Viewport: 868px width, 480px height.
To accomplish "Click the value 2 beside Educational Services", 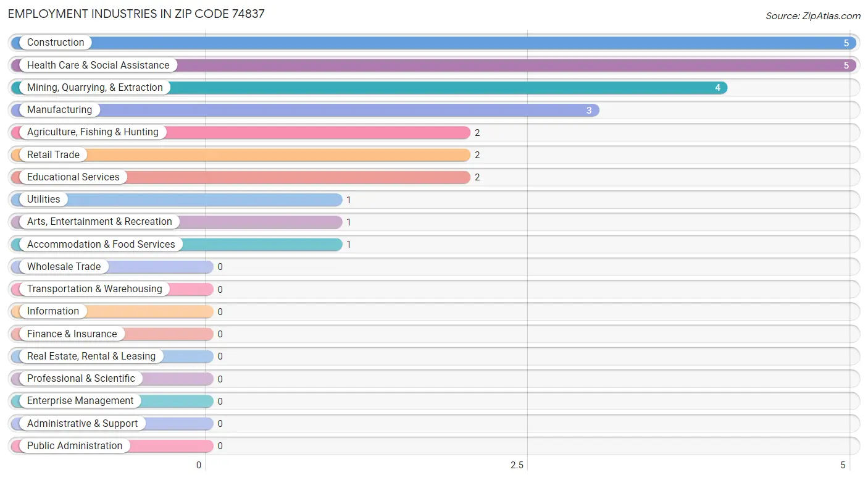I will click(x=477, y=177).
